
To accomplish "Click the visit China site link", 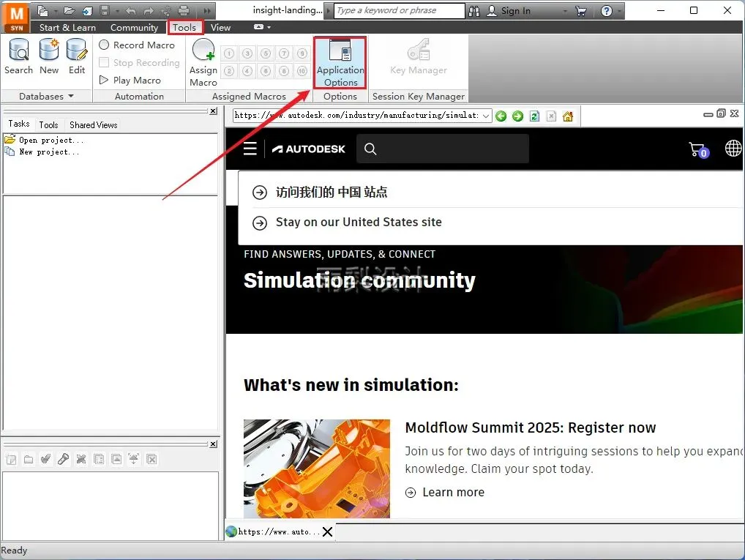I will click(332, 192).
